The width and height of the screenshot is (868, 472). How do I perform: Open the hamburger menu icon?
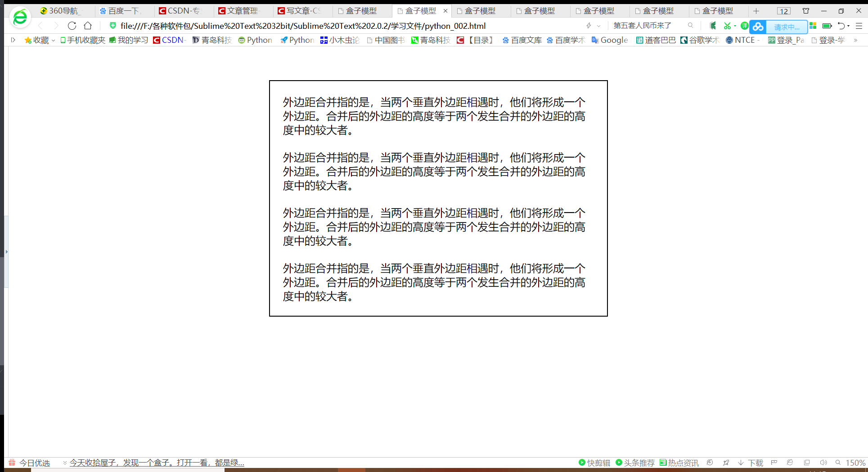tap(860, 26)
